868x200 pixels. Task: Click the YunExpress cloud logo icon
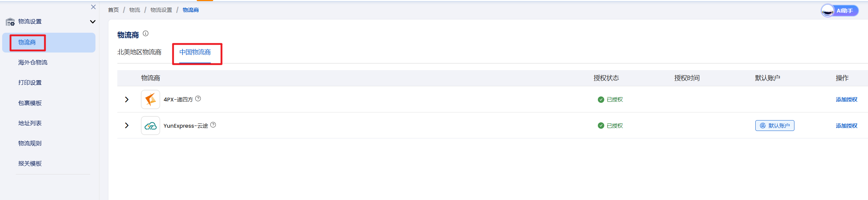pos(150,126)
